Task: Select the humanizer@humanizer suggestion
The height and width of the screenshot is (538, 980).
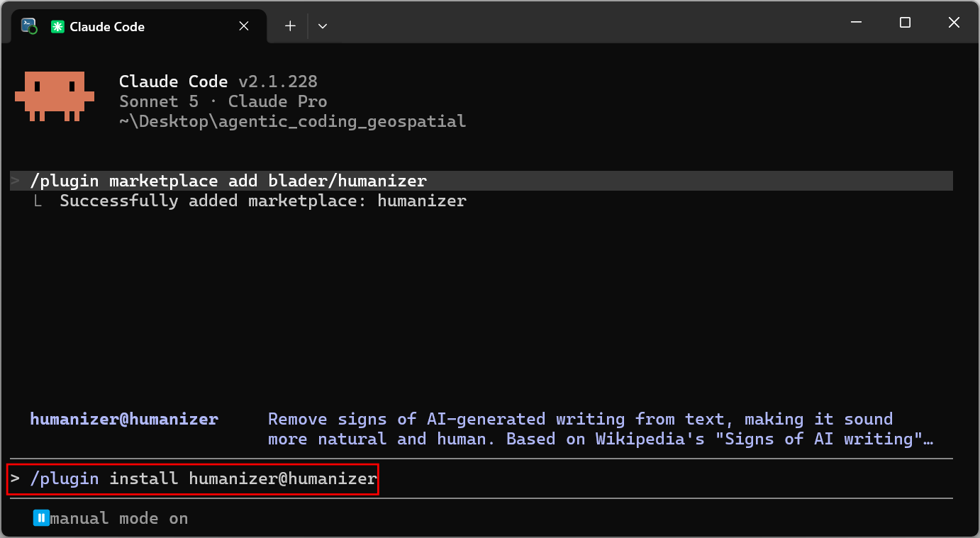Action: 124,420
